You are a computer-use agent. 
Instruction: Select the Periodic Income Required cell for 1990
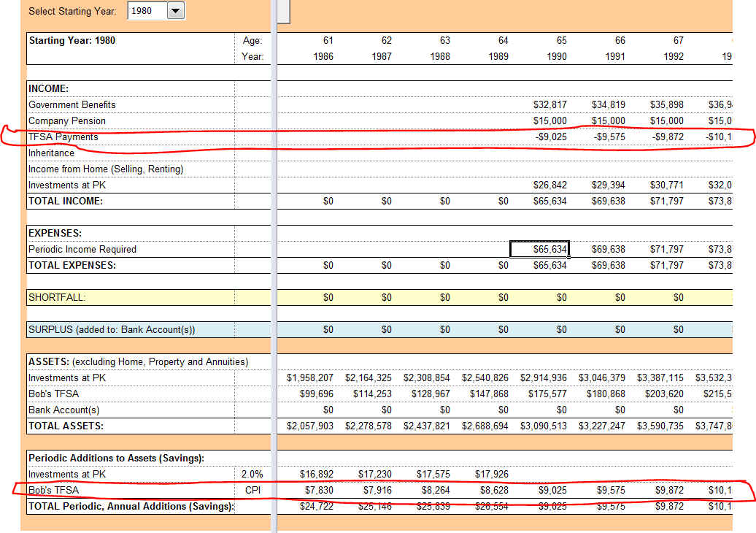pos(539,249)
